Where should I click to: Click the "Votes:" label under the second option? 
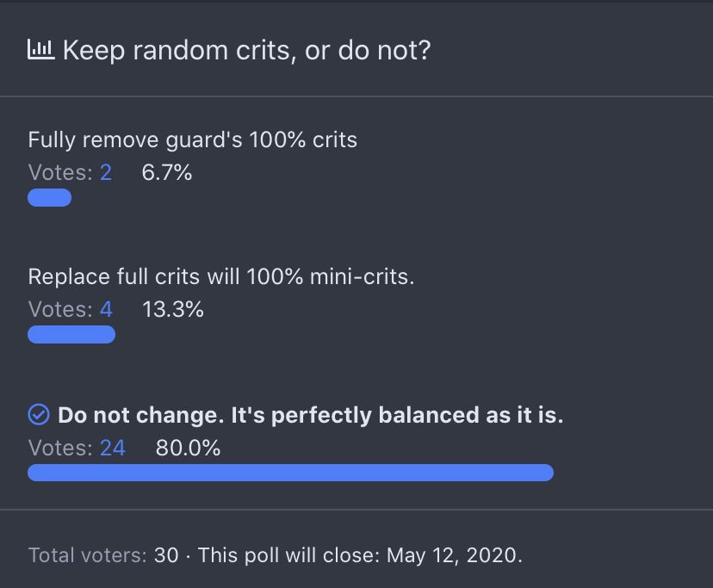click(x=60, y=309)
